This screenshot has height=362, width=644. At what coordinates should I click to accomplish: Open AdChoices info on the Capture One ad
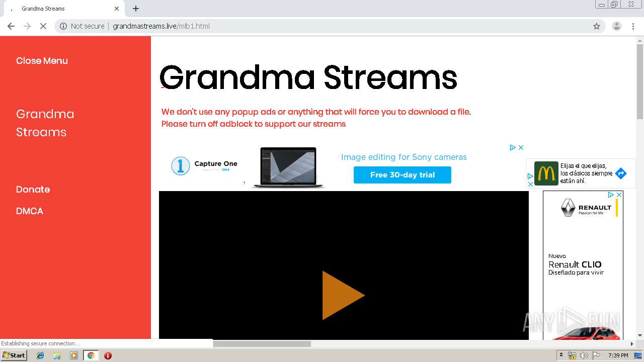[x=513, y=147]
